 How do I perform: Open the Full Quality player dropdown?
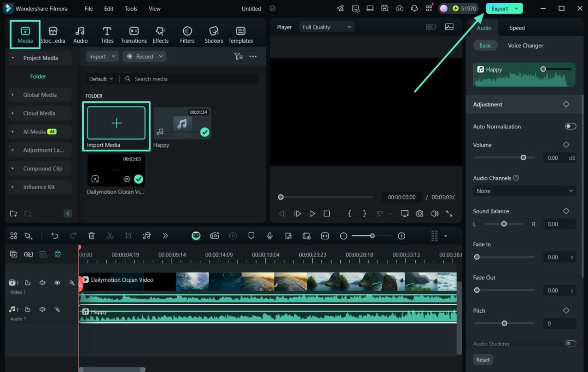coord(326,27)
